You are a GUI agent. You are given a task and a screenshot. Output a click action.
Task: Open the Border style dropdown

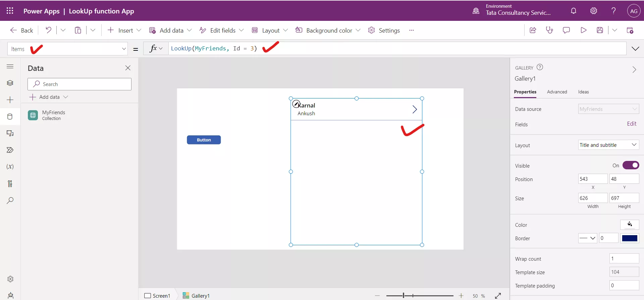pyautogui.click(x=588, y=238)
